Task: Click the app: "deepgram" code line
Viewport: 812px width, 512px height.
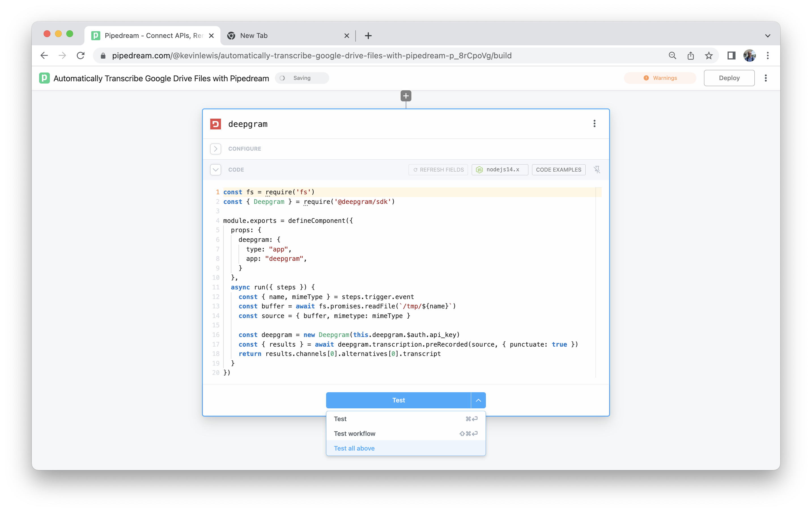Action: pyautogui.click(x=276, y=259)
